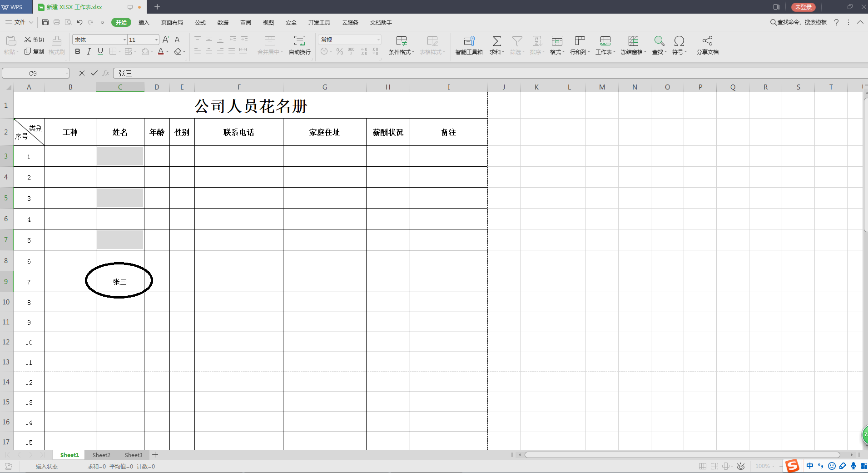Click the Copy (复制) button
868x473 pixels.
tap(34, 52)
